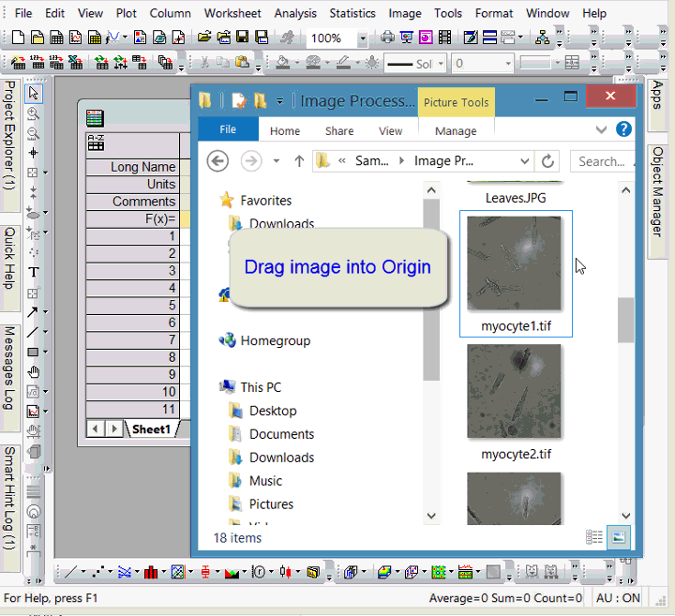675x616 pixels.
Task: Click the Print icon in the toolbar
Action: coord(388,38)
